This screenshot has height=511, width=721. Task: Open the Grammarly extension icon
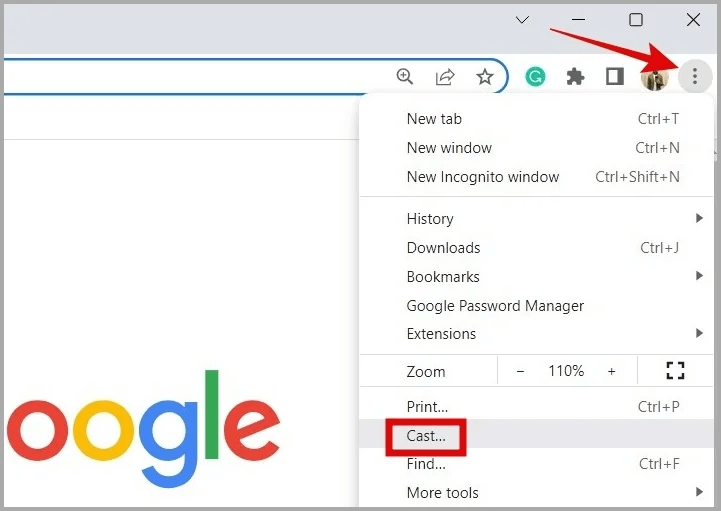(535, 76)
